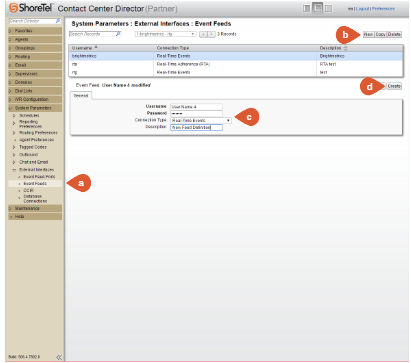The width and height of the screenshot is (411, 363).
Task: Select the right layout view icon
Action: coord(328,8)
